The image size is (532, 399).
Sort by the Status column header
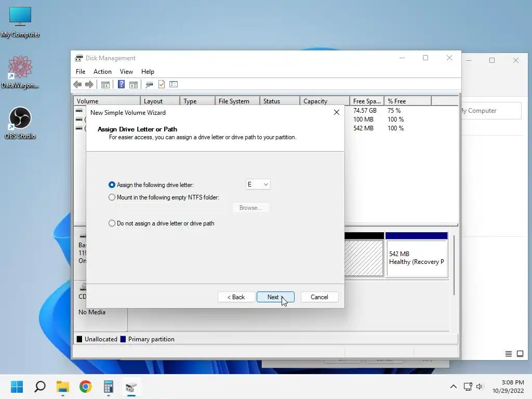[x=280, y=101]
